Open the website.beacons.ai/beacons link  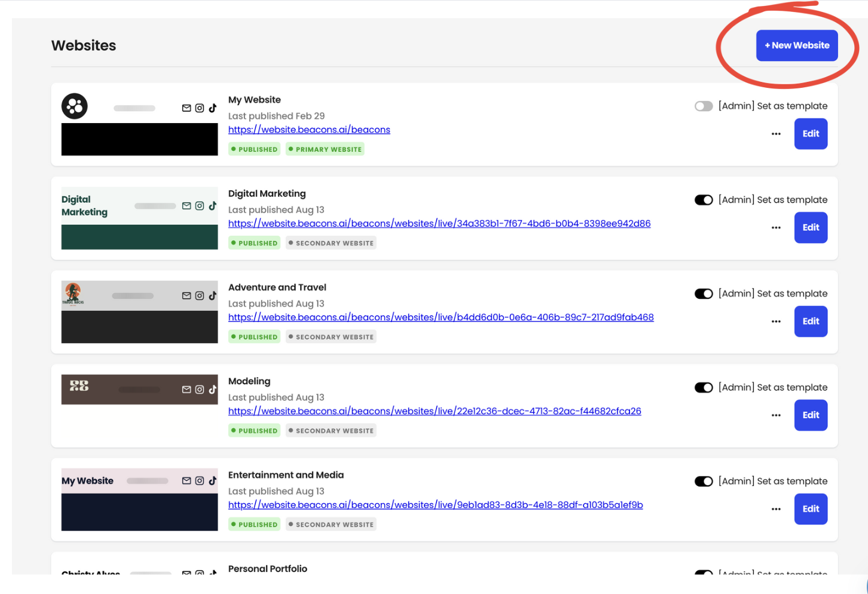click(x=309, y=130)
